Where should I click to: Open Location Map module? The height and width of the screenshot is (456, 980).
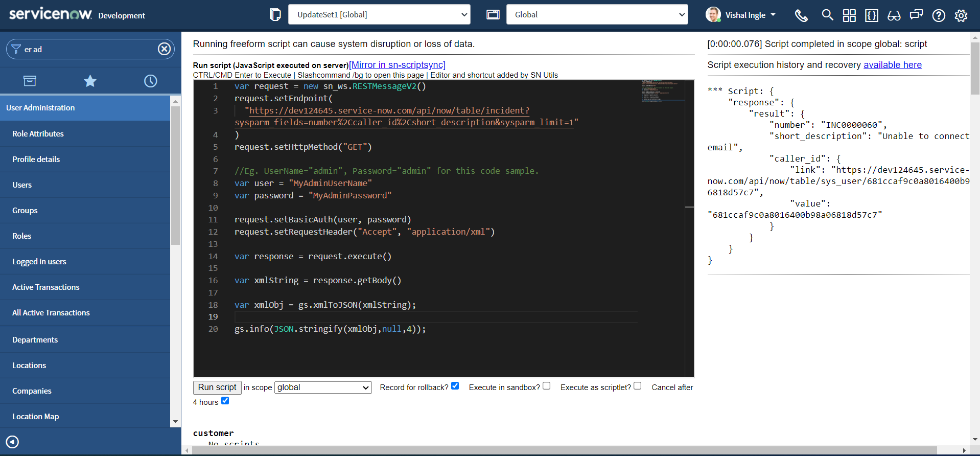click(85, 417)
